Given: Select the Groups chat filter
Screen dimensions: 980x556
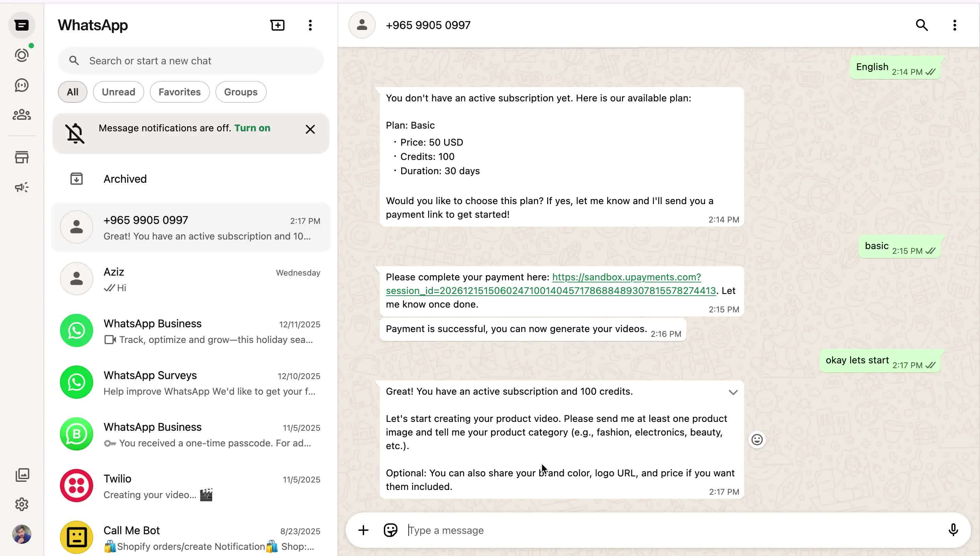Looking at the screenshot, I should [241, 92].
